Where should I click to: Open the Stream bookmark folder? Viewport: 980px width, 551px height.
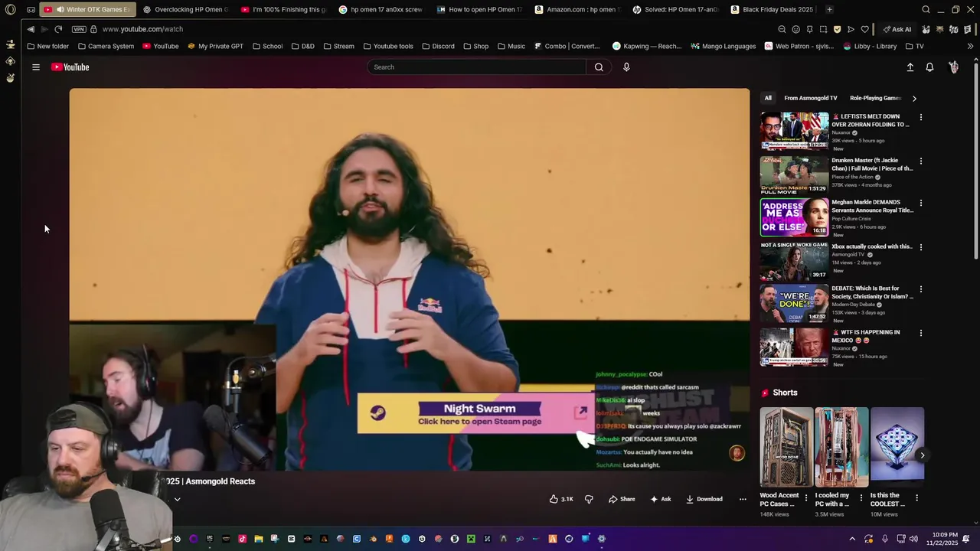(x=338, y=46)
